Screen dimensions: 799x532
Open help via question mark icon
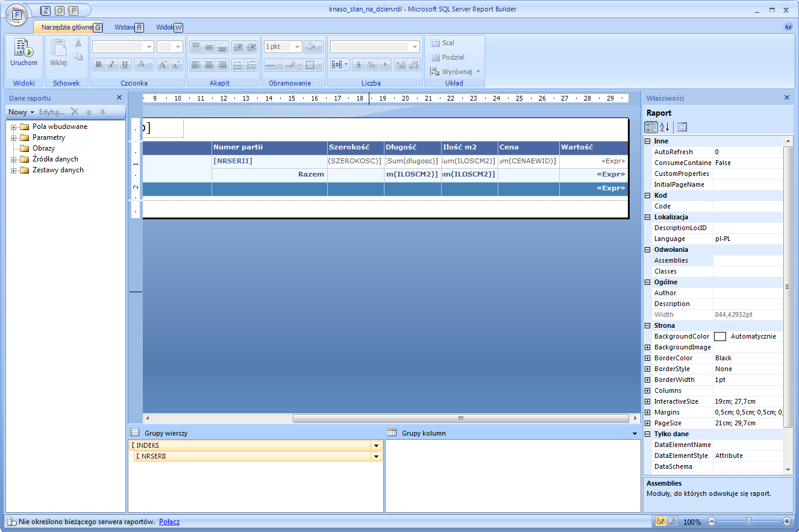tap(788, 27)
